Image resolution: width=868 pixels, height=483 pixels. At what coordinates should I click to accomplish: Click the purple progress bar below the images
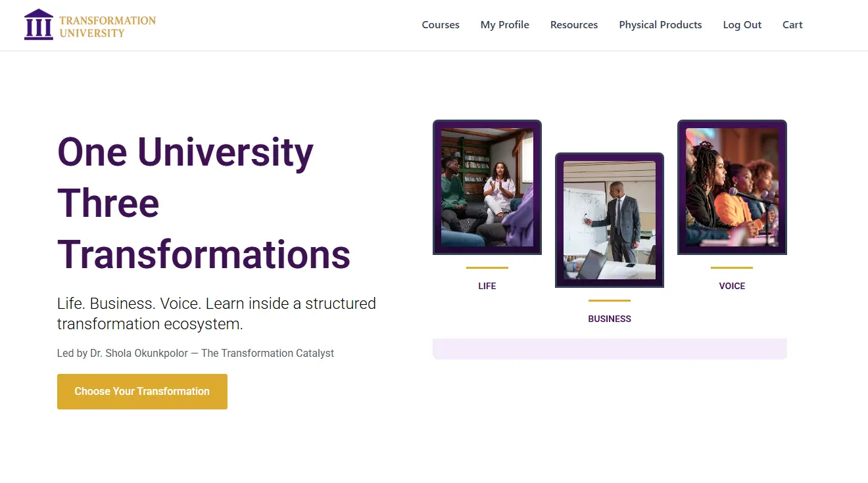click(609, 348)
